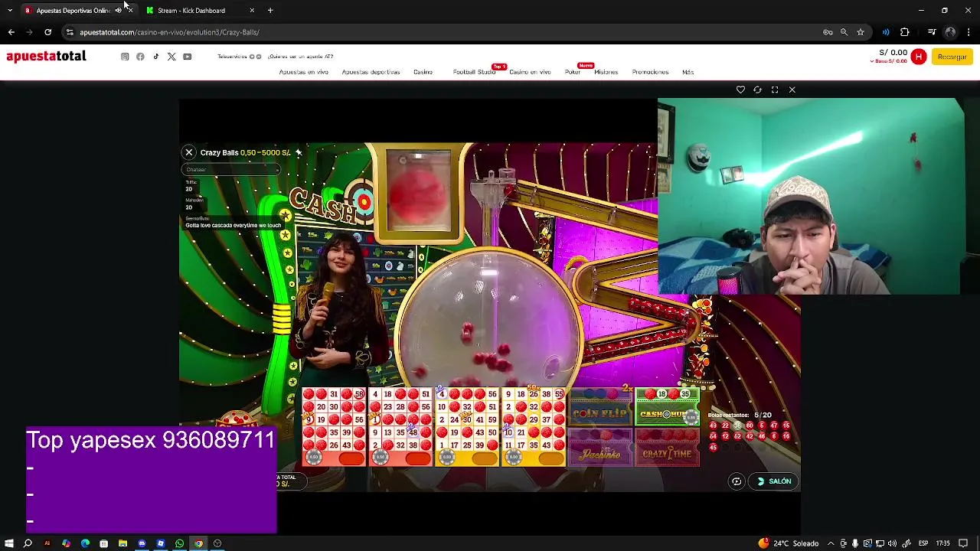Viewport: 980px width, 551px height.
Task: Go to the Salón lobby
Action: click(774, 481)
